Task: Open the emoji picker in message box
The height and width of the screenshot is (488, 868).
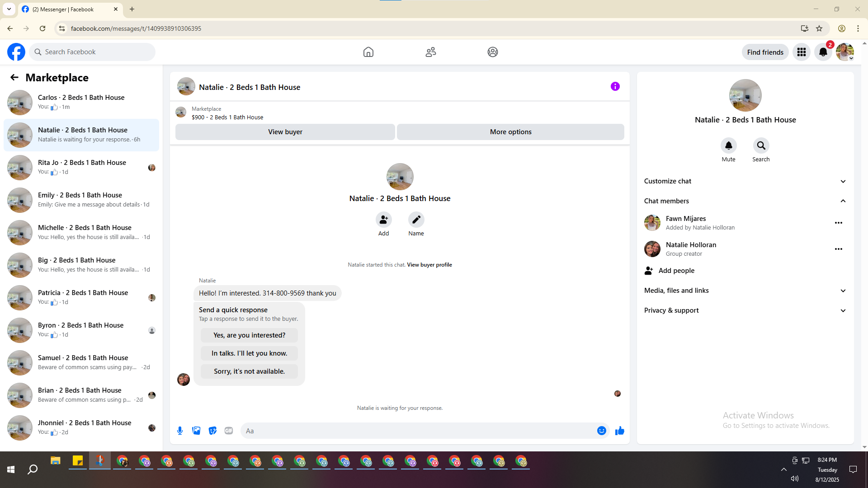Action: point(601,431)
